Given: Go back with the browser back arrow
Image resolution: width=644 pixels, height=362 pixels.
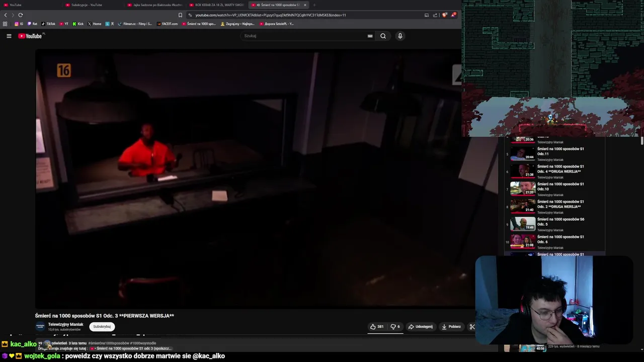Looking at the screenshot, I should [6, 15].
